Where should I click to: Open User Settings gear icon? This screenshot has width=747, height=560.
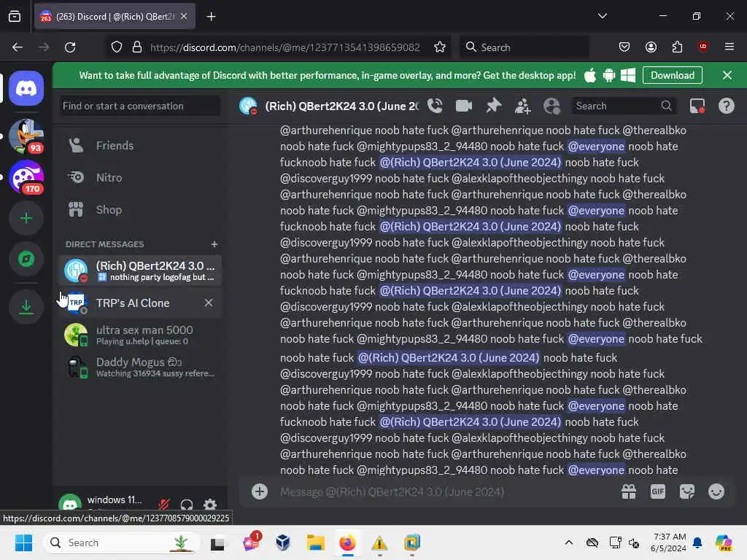(x=210, y=504)
